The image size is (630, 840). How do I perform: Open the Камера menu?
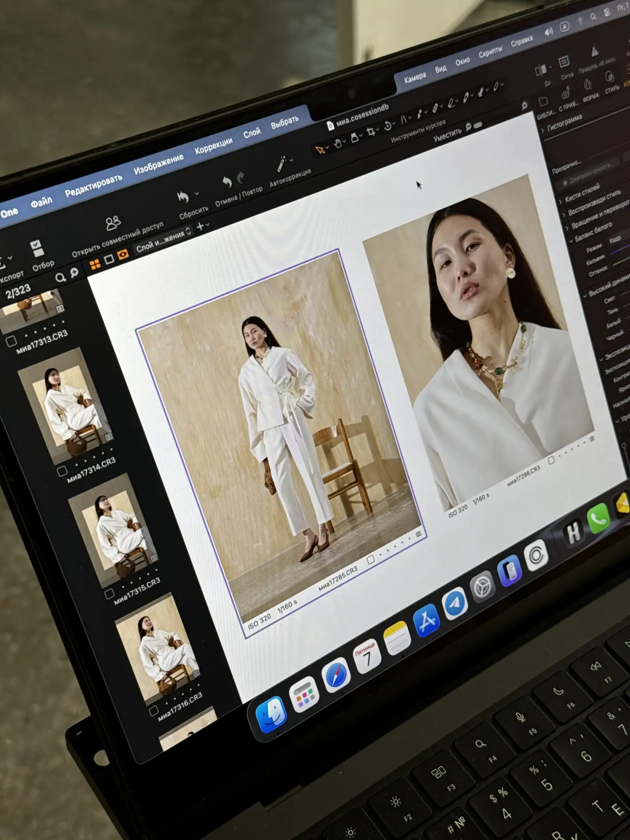click(x=415, y=77)
